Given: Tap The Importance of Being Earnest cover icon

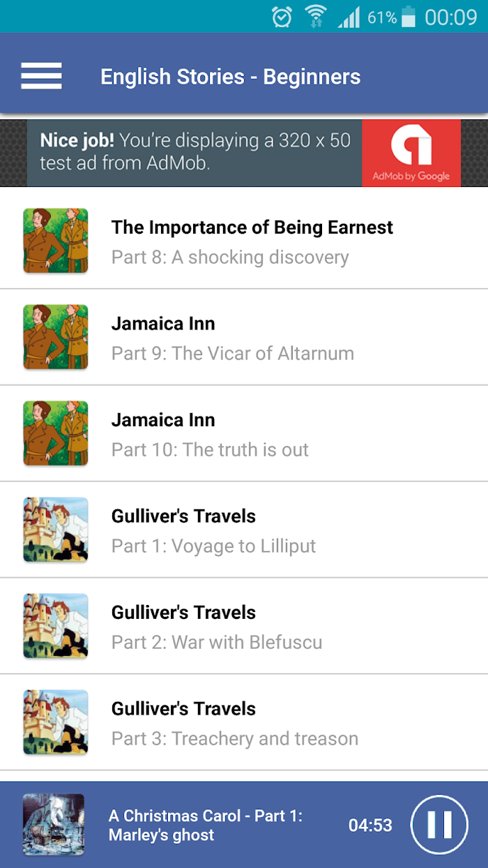Looking at the screenshot, I should [56, 241].
